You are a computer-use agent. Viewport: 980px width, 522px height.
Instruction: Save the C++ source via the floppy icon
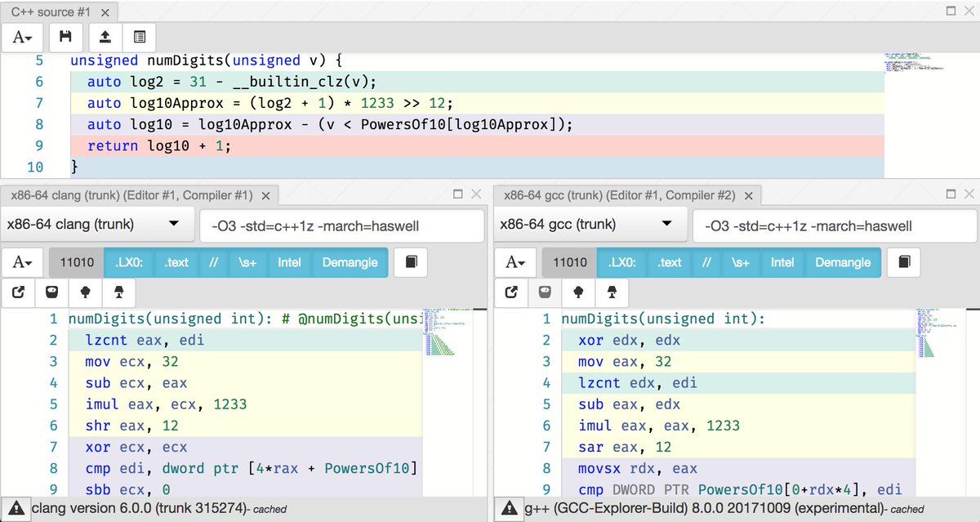point(66,37)
